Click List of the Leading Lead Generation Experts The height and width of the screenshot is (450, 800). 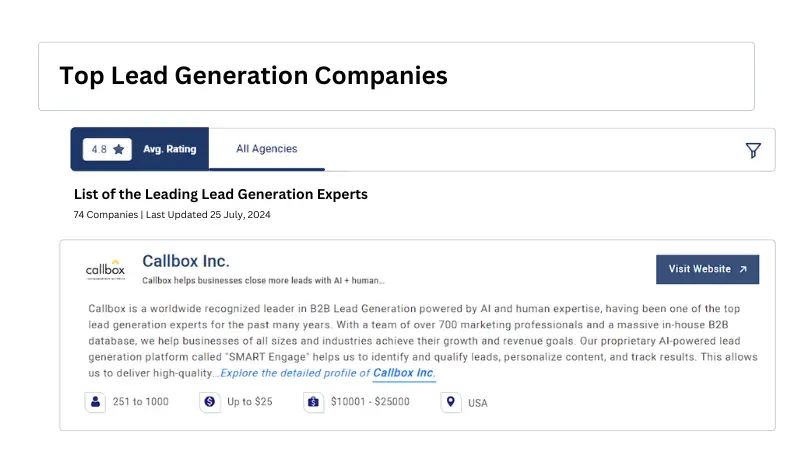[220, 194]
